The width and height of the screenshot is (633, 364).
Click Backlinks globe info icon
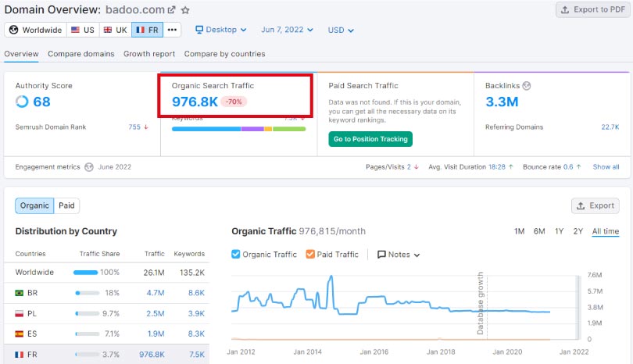tap(527, 86)
